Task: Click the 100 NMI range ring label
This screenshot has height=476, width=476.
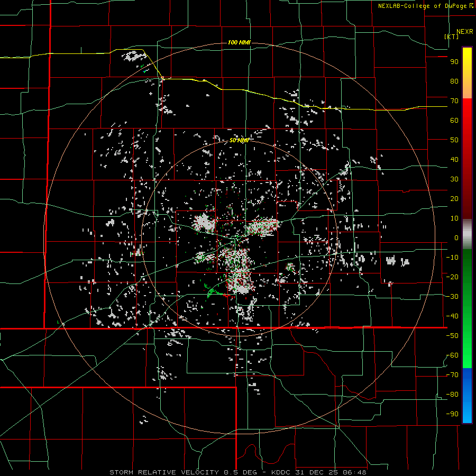Action: coord(239,42)
